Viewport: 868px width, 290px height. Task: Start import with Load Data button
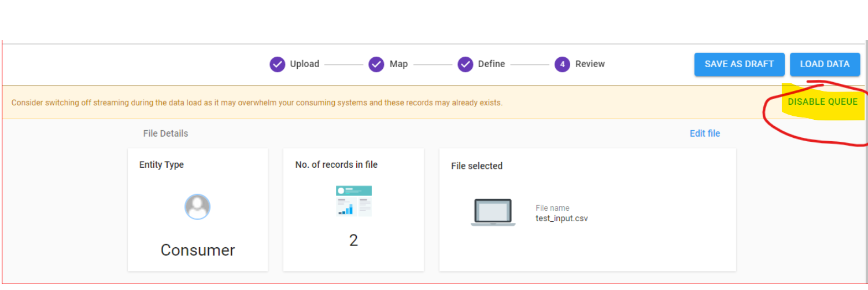825,64
